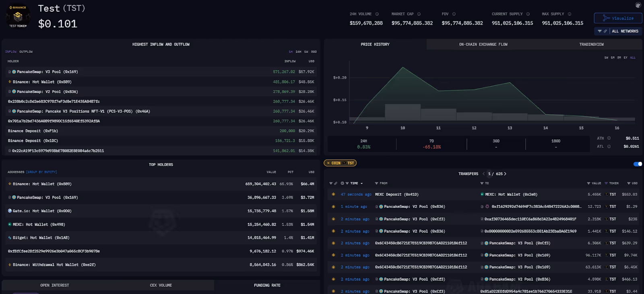Select 24H range in inflow panel
The height and width of the screenshot is (294, 644).
coord(298,52)
